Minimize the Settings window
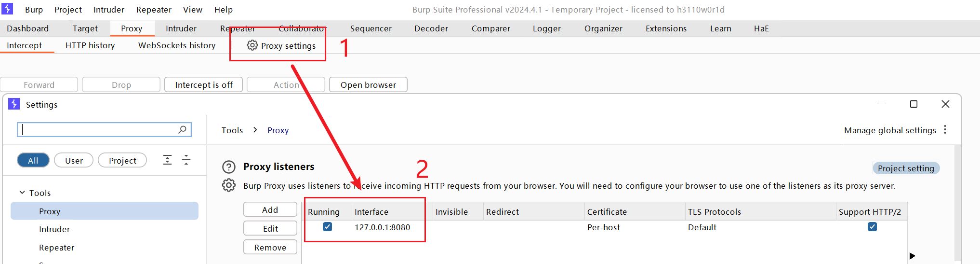This screenshot has width=980, height=264. [882, 104]
